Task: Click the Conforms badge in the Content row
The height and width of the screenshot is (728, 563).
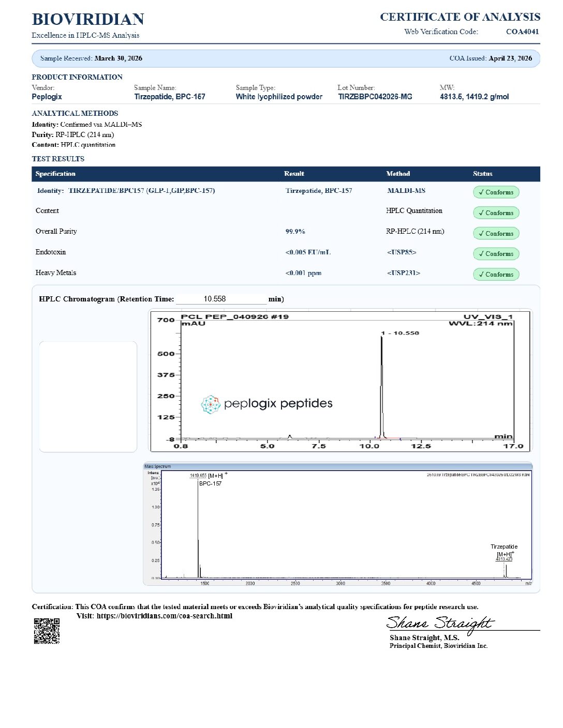Action: 496,213
